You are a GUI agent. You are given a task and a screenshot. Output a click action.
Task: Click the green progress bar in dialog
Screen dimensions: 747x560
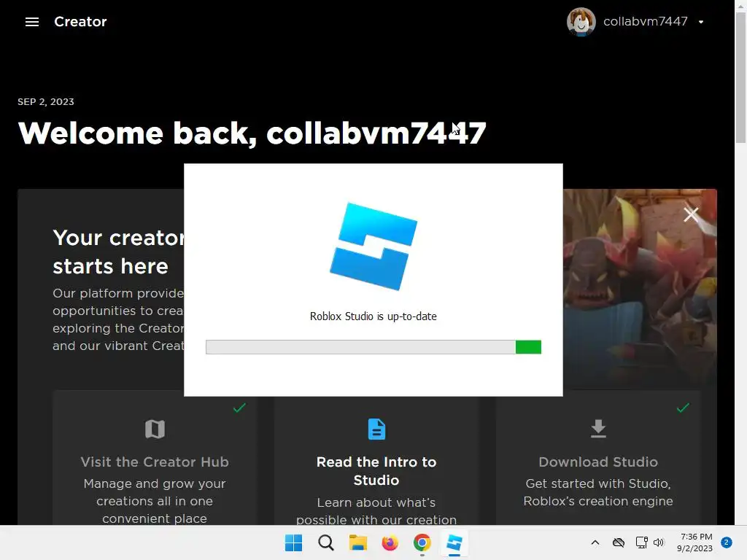[528, 346]
